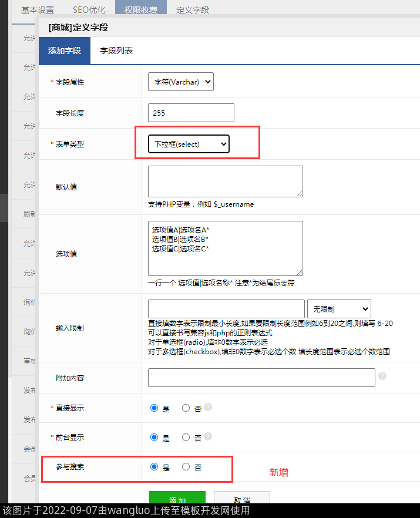This screenshot has width=420, height=518.
Task: Select 否 for 直接显示
Action: tap(186, 408)
